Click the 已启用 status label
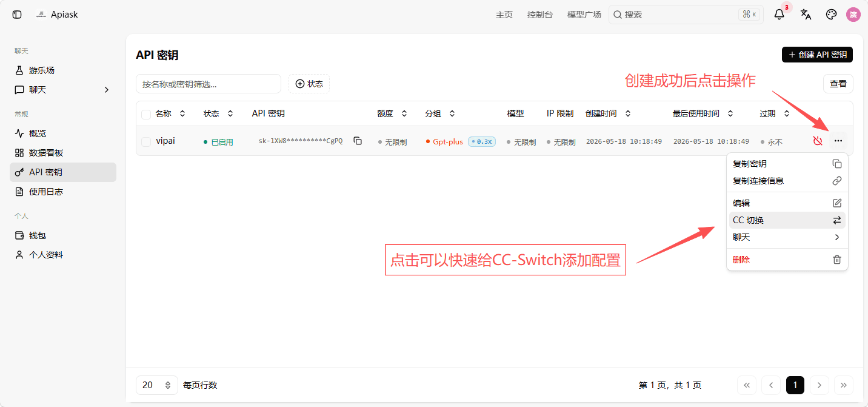 pos(218,142)
